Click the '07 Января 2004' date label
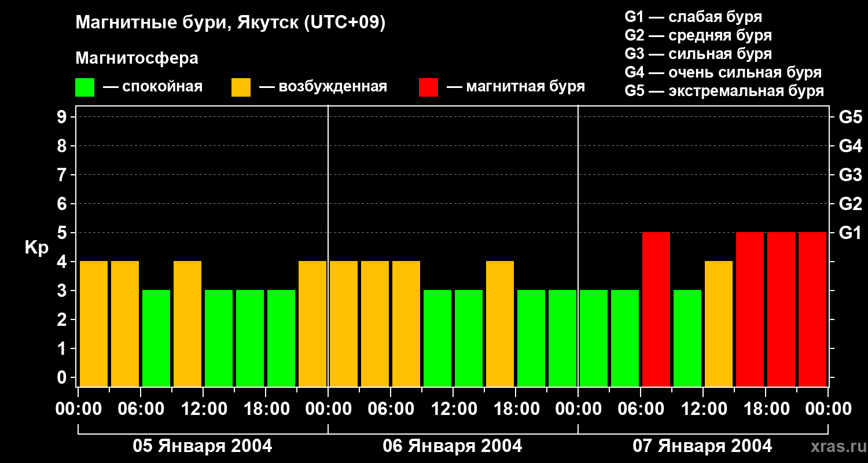This screenshot has width=868, height=463. pos(703,446)
